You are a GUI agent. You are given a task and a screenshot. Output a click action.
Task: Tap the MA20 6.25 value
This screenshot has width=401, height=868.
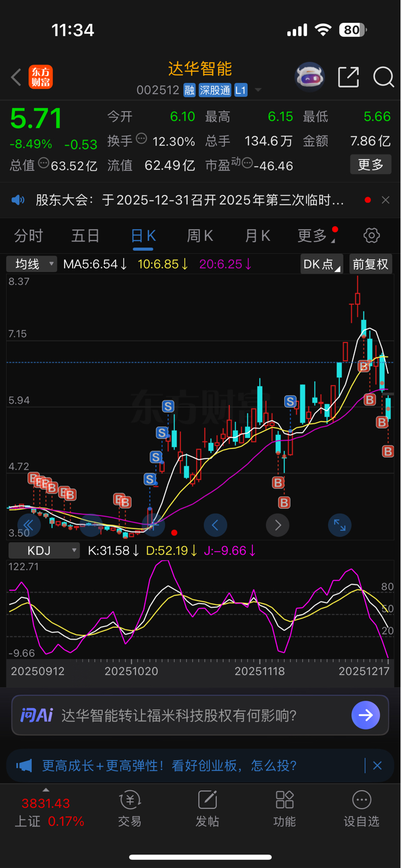(x=225, y=264)
